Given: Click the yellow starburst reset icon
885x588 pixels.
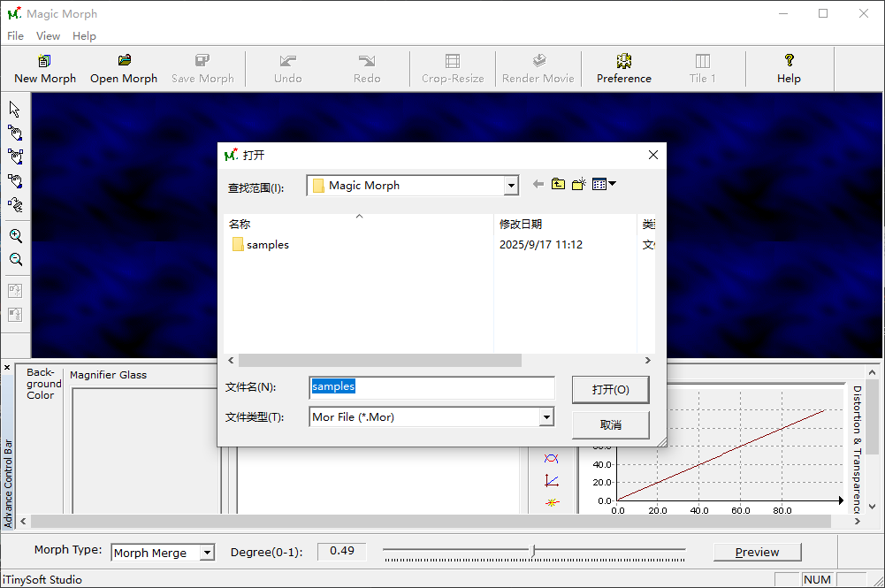Looking at the screenshot, I should click(552, 502).
